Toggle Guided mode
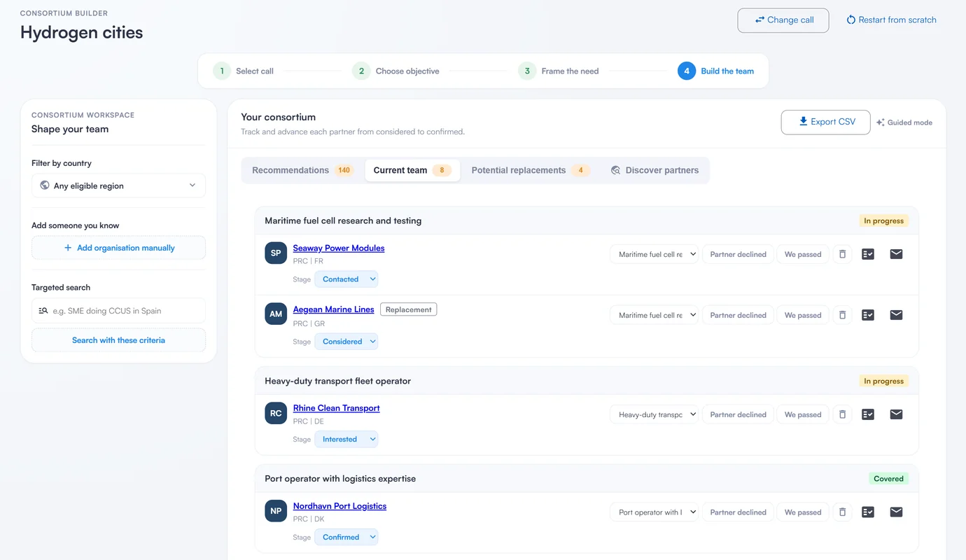The height and width of the screenshot is (560, 966). point(904,122)
